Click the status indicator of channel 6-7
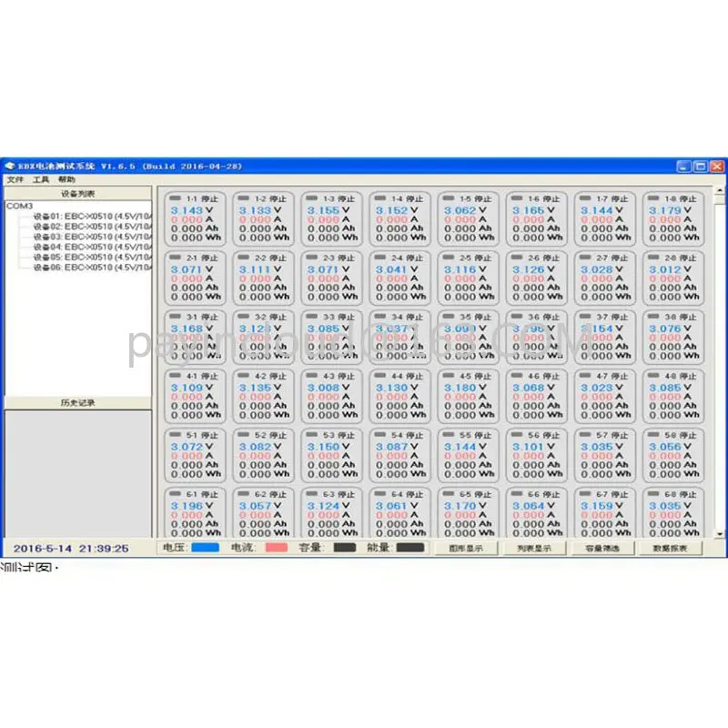 coord(585,493)
